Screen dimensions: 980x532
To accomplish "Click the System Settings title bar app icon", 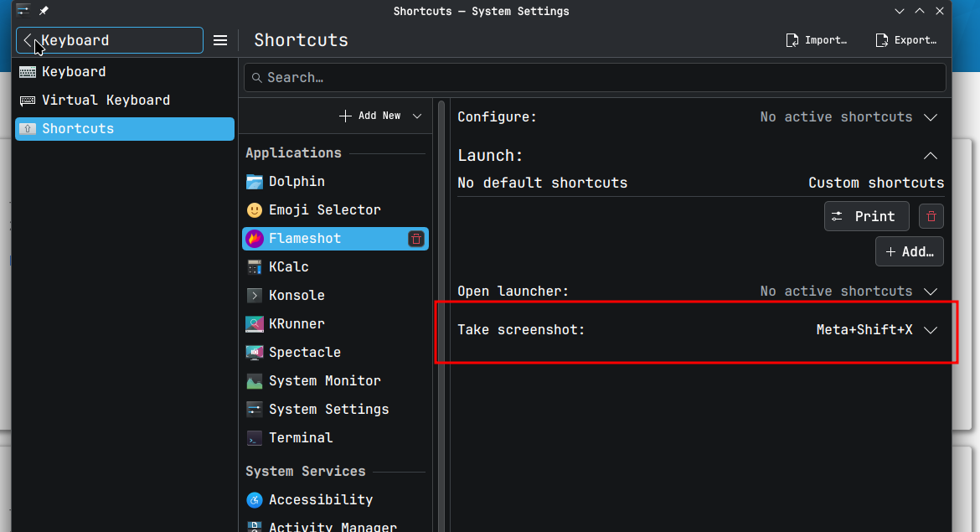I will tap(23, 11).
